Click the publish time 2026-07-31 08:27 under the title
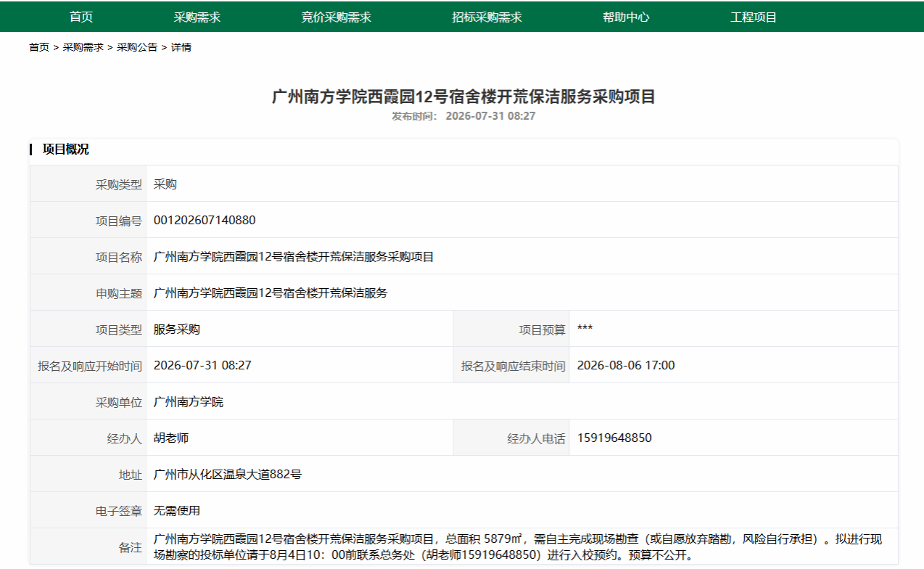The width and height of the screenshot is (924, 569). click(490, 116)
